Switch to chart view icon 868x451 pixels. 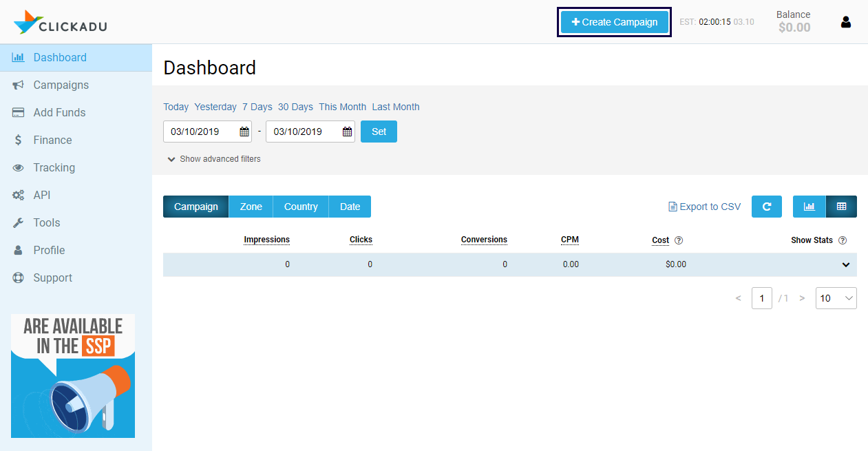809,207
